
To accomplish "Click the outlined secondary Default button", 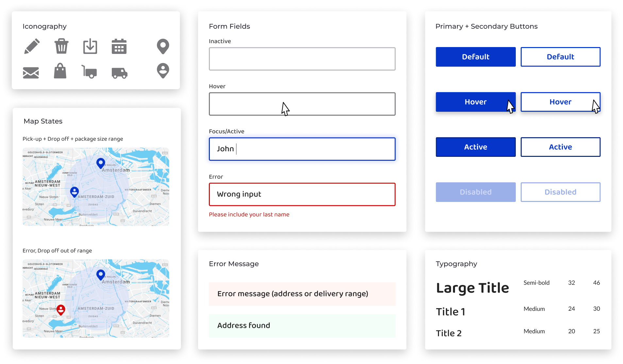I will click(x=561, y=57).
